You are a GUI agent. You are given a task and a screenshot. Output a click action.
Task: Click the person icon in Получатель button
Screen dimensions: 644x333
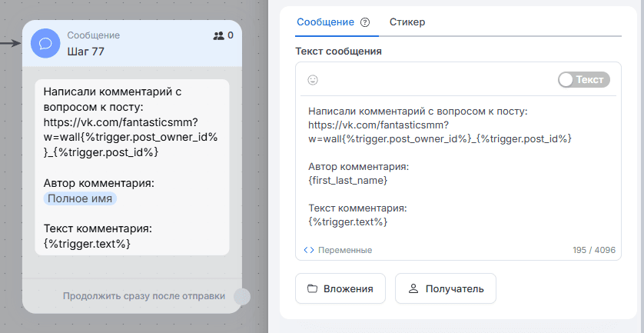point(413,288)
